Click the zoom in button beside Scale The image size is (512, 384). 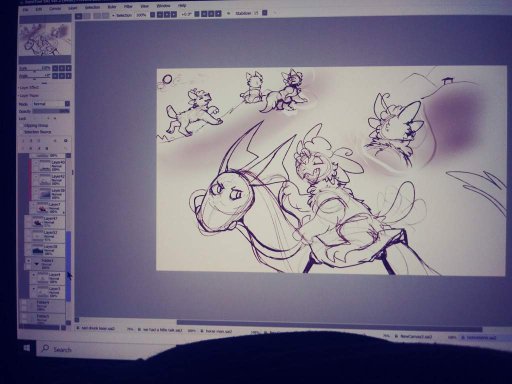click(62, 68)
